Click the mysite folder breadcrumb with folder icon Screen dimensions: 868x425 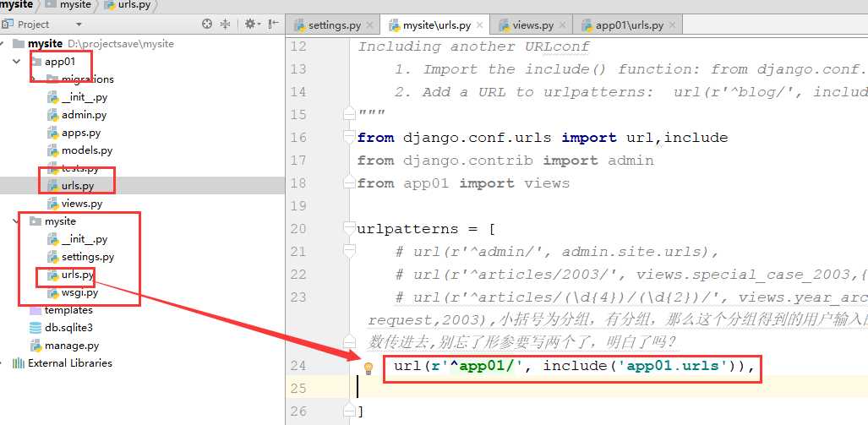(x=68, y=6)
